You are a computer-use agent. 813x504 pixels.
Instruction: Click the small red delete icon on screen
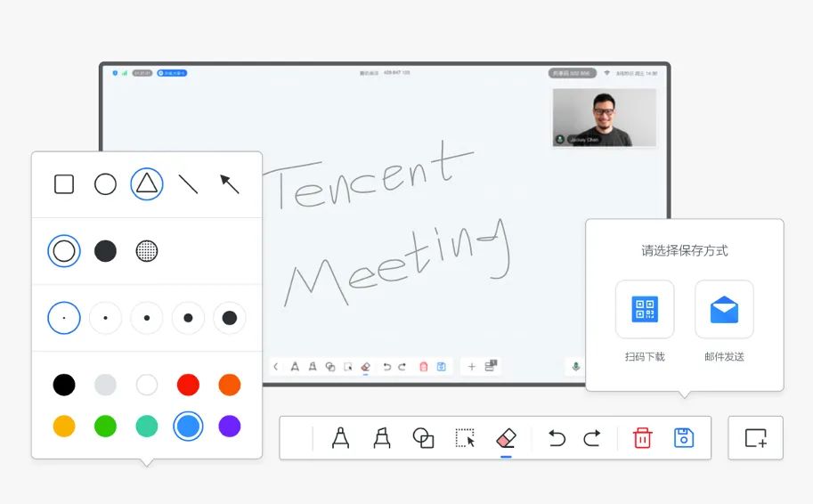click(424, 367)
